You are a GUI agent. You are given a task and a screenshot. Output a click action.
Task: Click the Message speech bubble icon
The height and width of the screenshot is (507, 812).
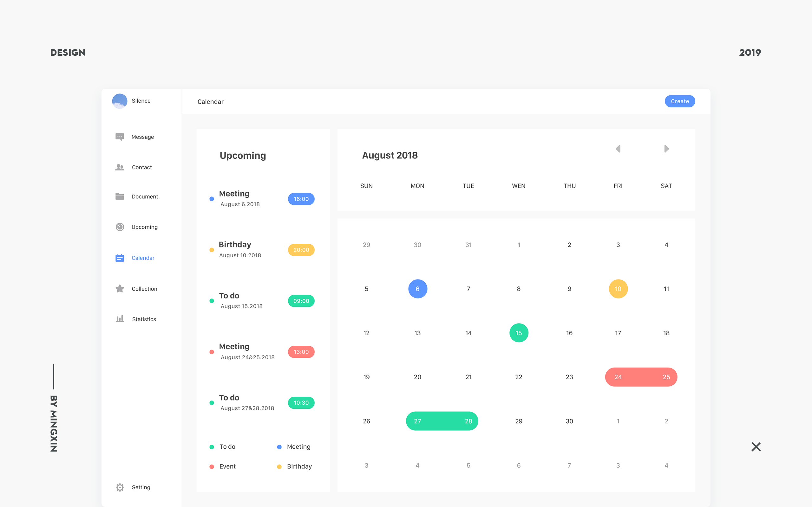point(120,137)
